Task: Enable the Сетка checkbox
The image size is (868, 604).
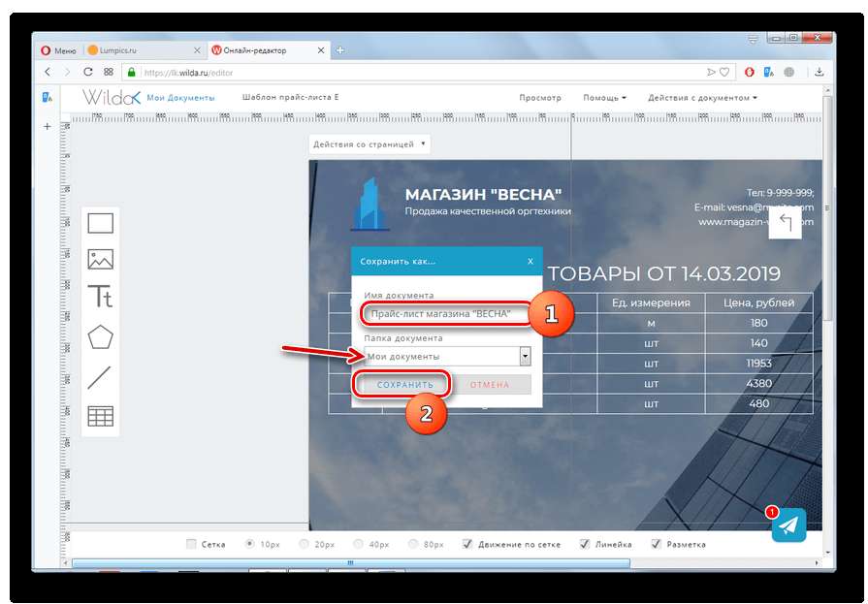Action: point(191,544)
